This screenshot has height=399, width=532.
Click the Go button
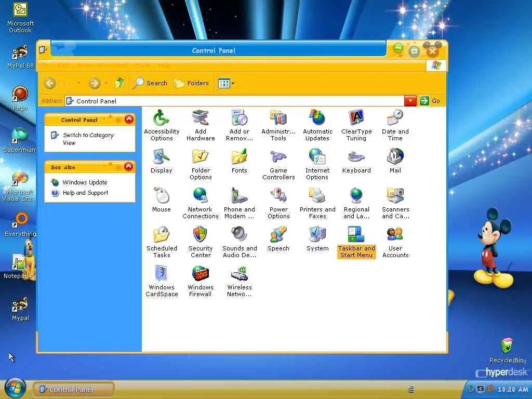point(430,101)
